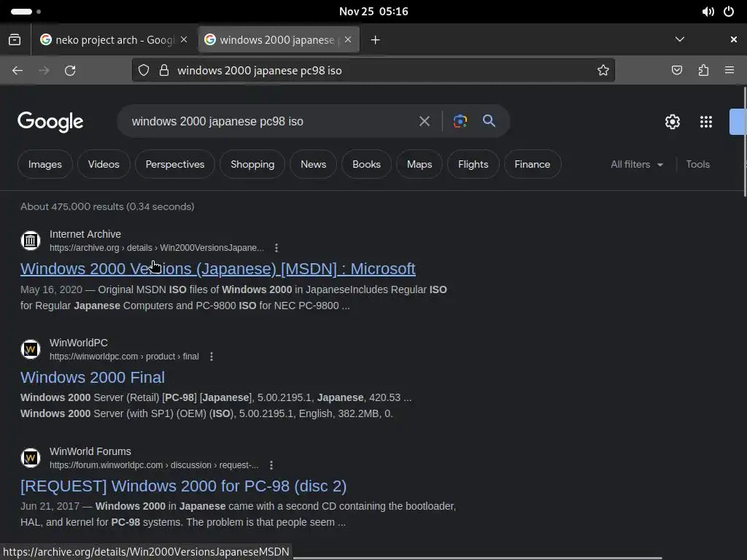Click the forum.winworldpc.com breadcrumb URL
The width and height of the screenshot is (747, 560).
coord(154,464)
